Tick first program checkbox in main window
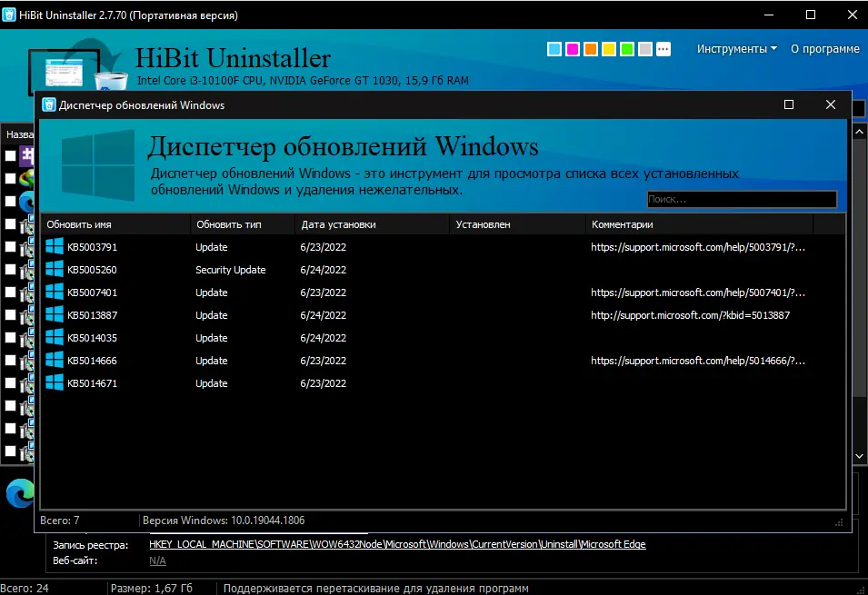The width and height of the screenshot is (868, 595). click(x=11, y=156)
